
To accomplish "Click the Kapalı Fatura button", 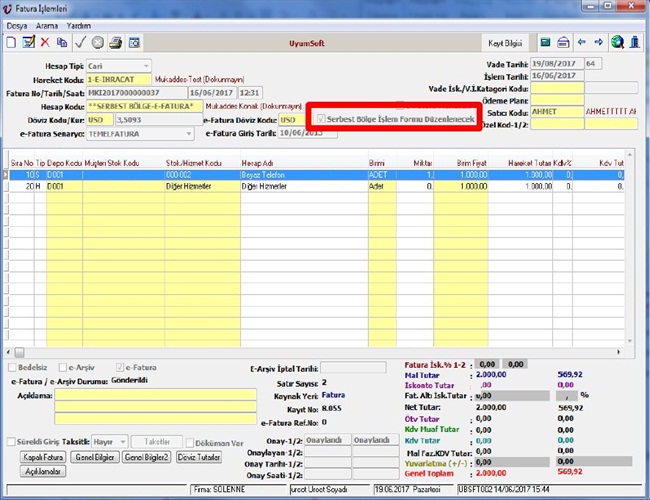I will [43, 457].
